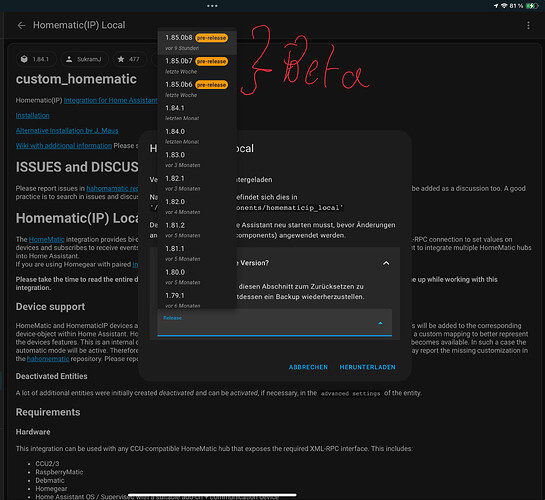This screenshot has width=545, height=500.
Task: Click the Debmatic list item
Action: (50, 480)
